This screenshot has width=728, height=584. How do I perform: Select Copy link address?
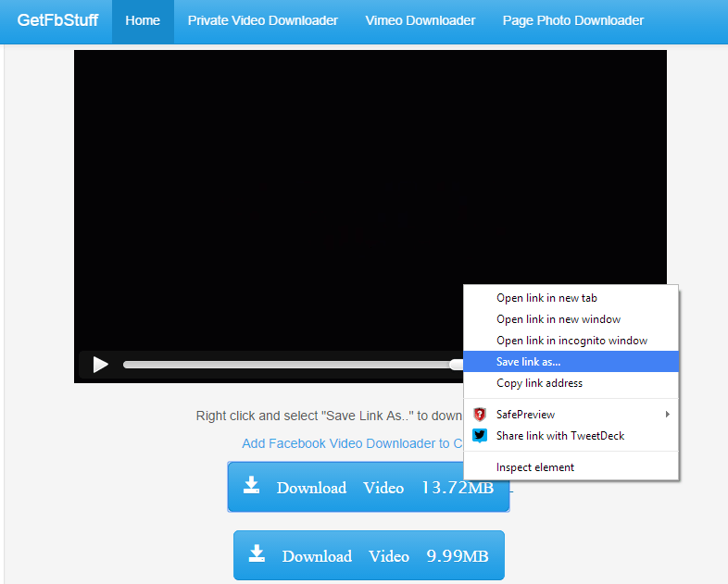click(571, 383)
